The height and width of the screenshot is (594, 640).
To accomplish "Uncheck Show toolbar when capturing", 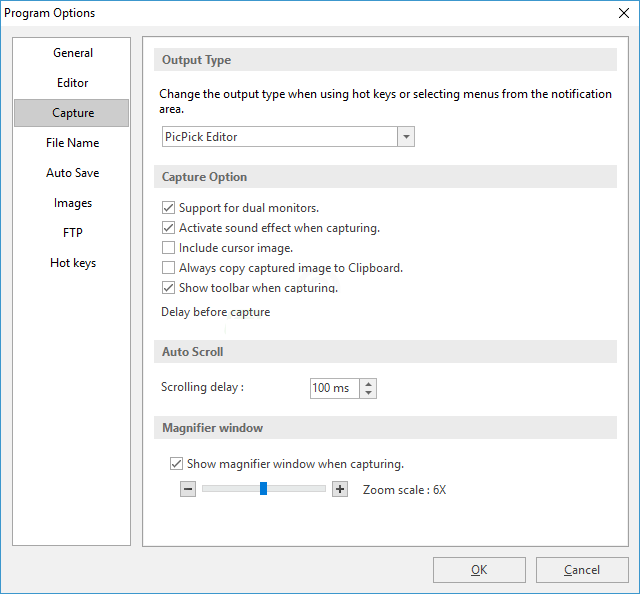I will (x=168, y=288).
